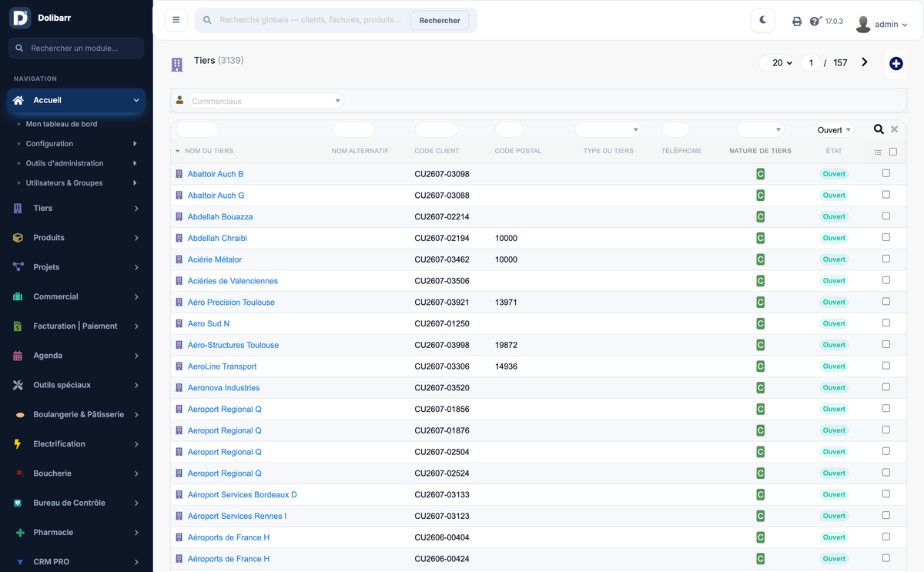The image size is (924, 572).
Task: Click the Boulangerie & Pâtisserie bread icon
Action: tap(20, 415)
